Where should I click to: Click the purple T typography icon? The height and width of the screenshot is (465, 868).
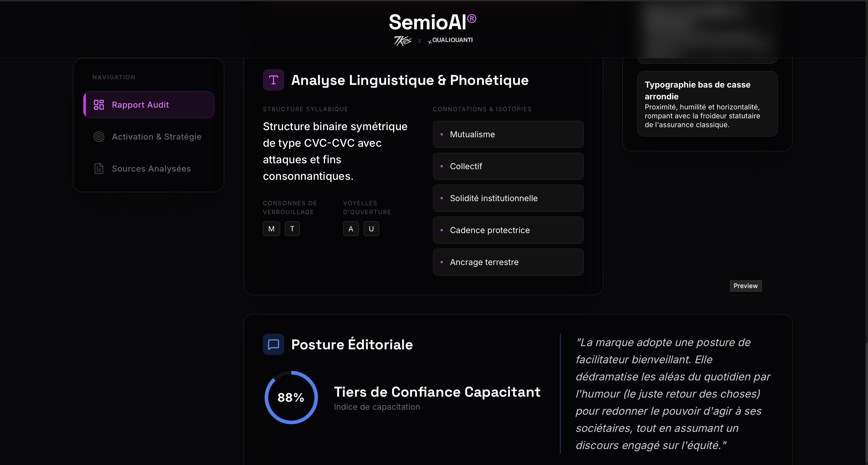click(273, 80)
